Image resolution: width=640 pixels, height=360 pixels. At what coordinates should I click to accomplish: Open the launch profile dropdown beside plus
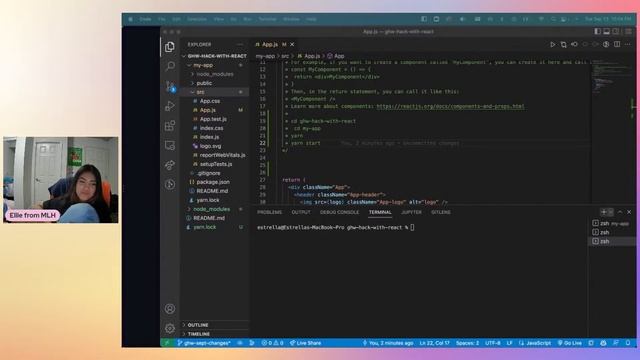point(611,212)
